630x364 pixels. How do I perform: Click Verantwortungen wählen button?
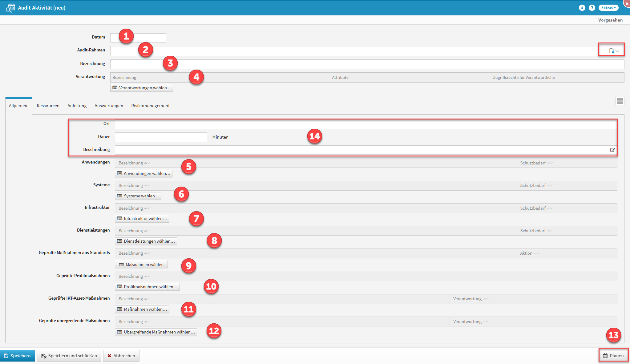[142, 88]
